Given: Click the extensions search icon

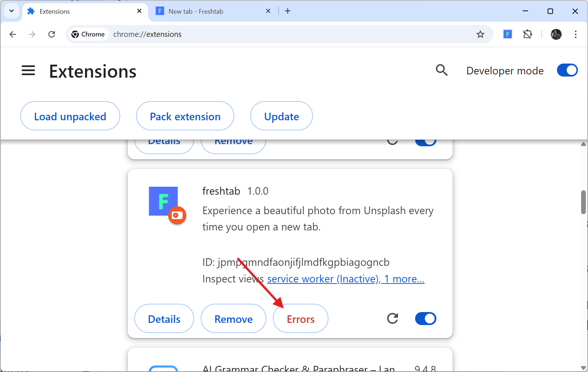Looking at the screenshot, I should (441, 70).
